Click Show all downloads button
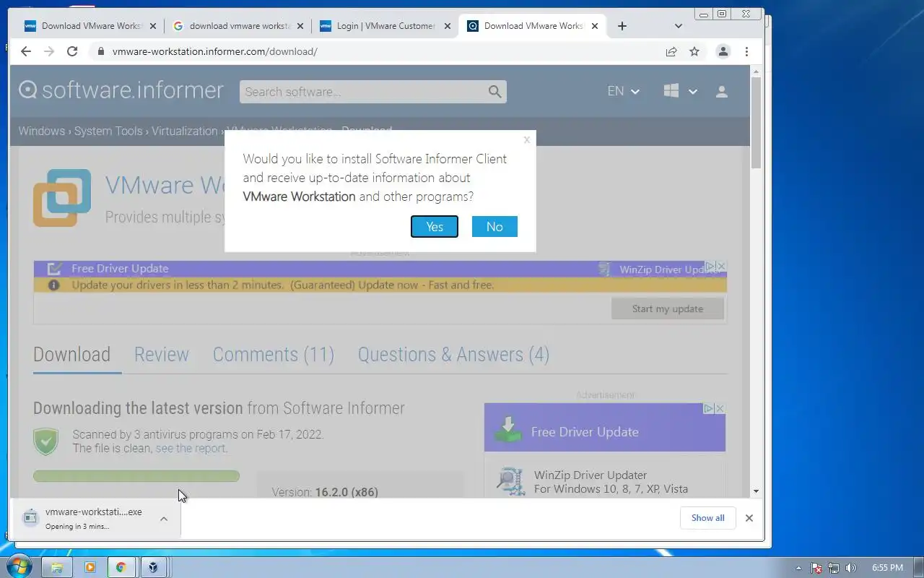The width and height of the screenshot is (924, 578). [707, 518]
